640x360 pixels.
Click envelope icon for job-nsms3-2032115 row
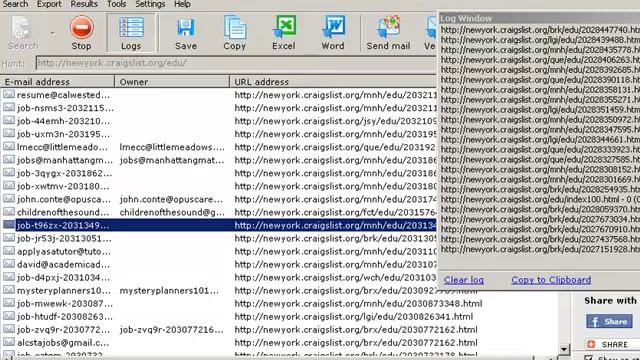click(x=9, y=108)
